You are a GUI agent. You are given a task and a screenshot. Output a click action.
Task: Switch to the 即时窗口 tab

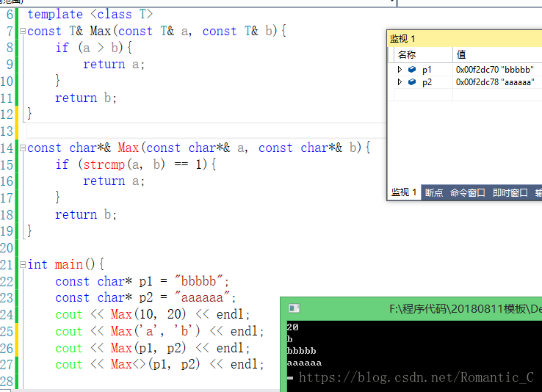point(510,193)
